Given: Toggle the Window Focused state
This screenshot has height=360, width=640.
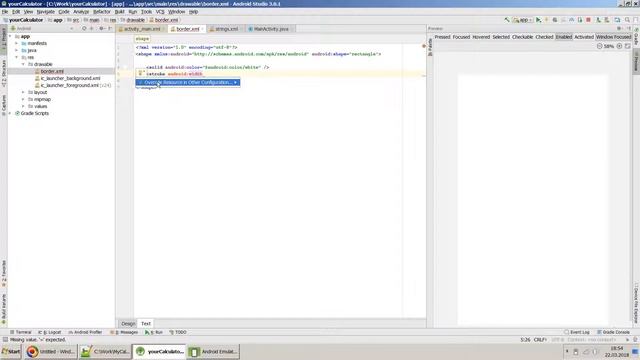Looking at the screenshot, I should (x=613, y=37).
